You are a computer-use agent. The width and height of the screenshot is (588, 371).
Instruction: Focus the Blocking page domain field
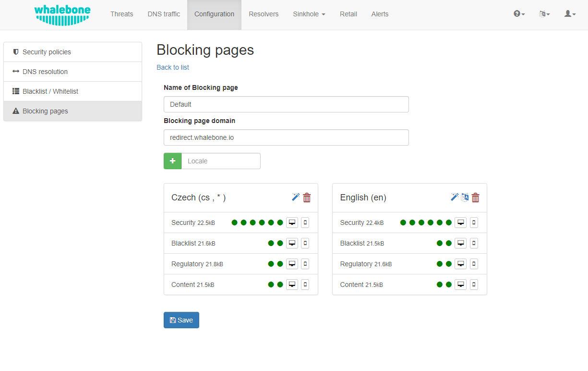286,137
